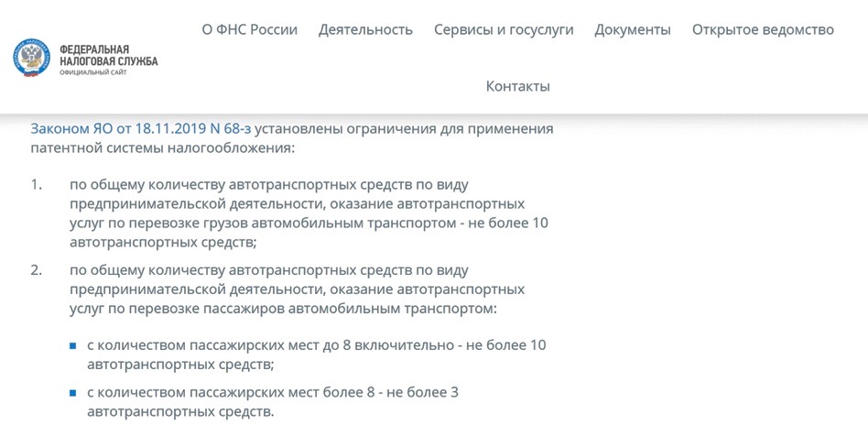Click the list number "2." marker
This screenshot has width=868, height=436.
click(x=37, y=270)
